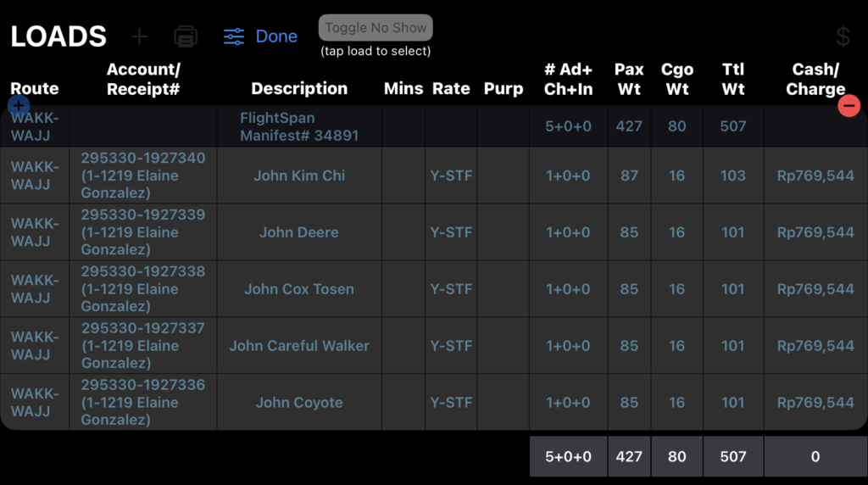Tap Rp769,544 charge for John Kim Chi

click(815, 176)
